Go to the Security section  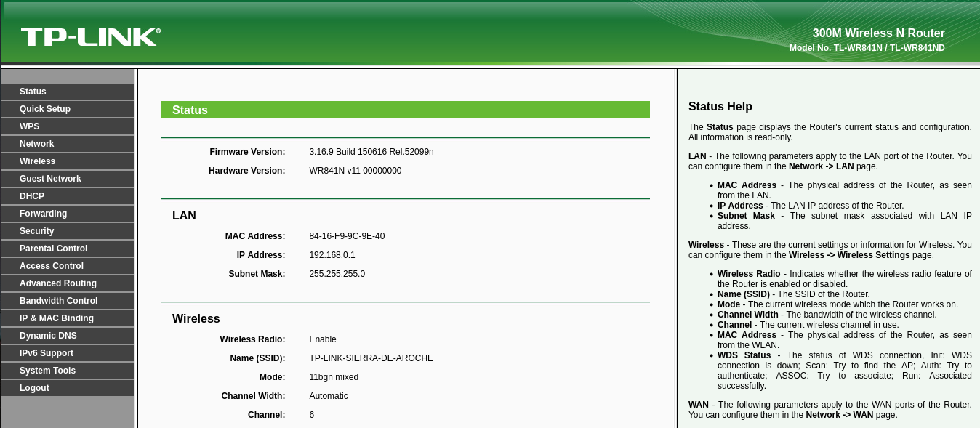(x=68, y=231)
